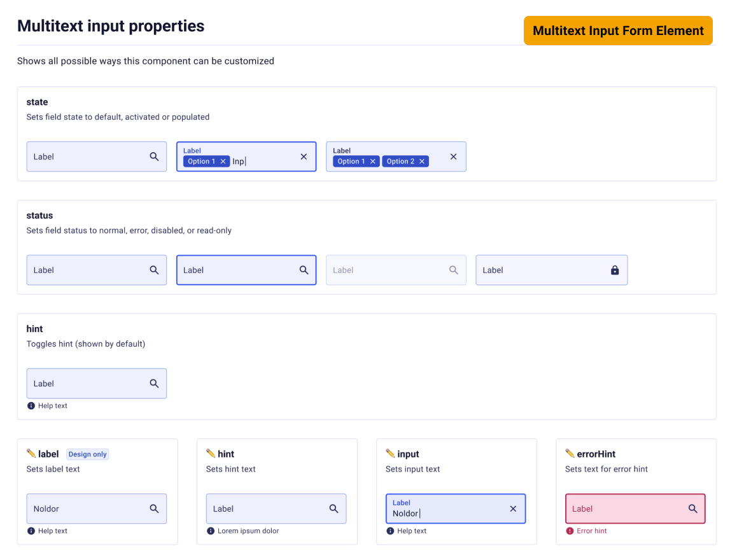Clear the Noldor input using its X icon
730x560 pixels.
[x=513, y=508]
